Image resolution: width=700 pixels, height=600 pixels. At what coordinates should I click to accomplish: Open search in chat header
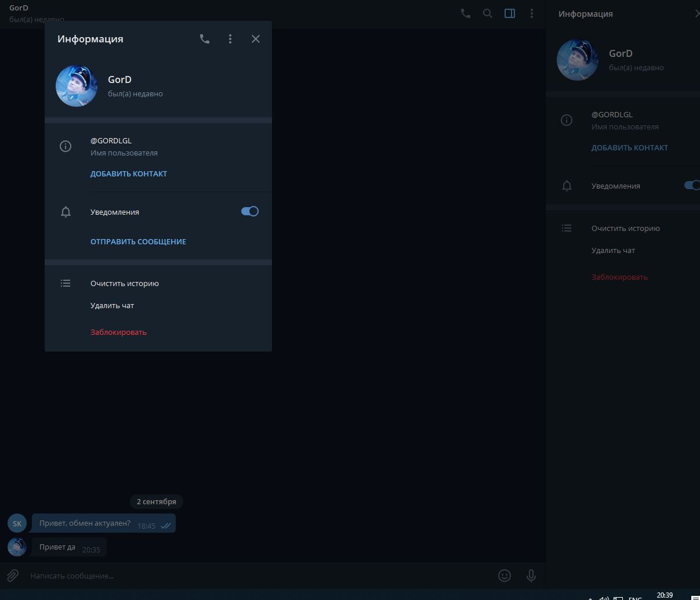coord(488,13)
